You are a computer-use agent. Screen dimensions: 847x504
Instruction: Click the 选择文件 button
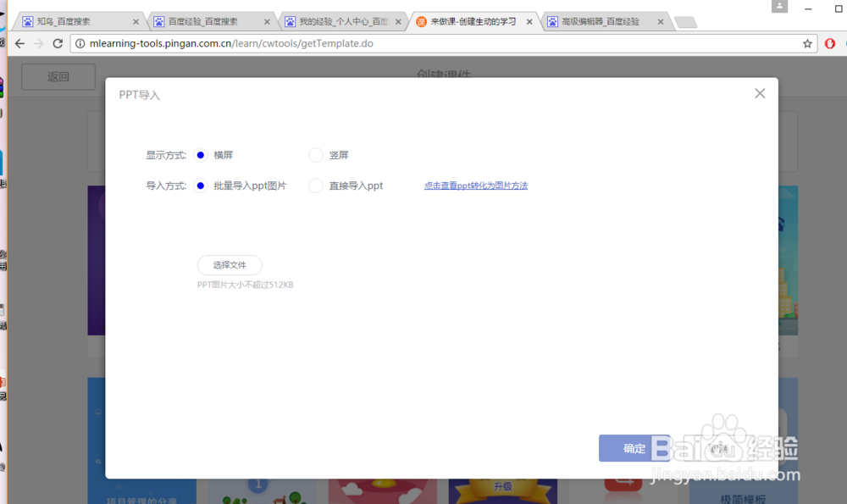230,264
